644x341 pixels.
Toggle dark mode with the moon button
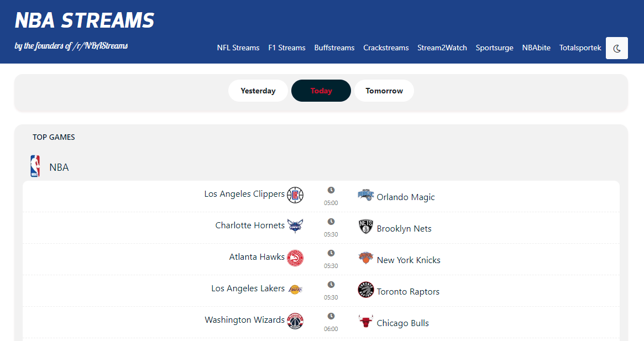tap(617, 48)
